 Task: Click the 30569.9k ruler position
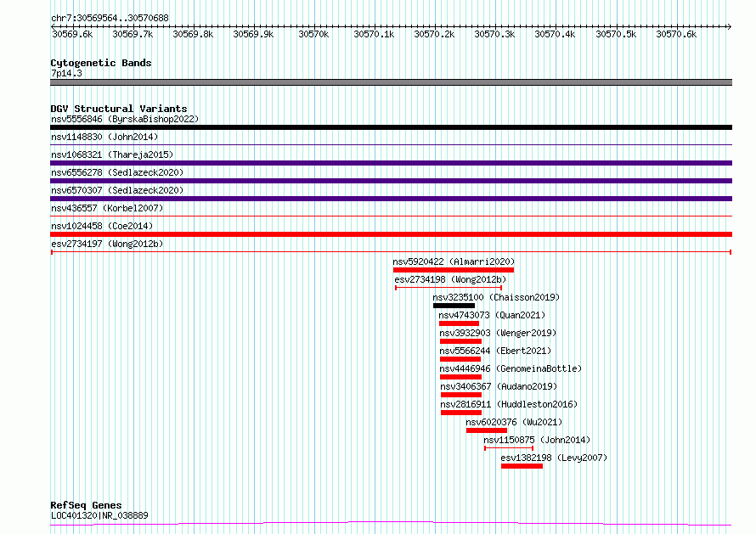(x=253, y=34)
